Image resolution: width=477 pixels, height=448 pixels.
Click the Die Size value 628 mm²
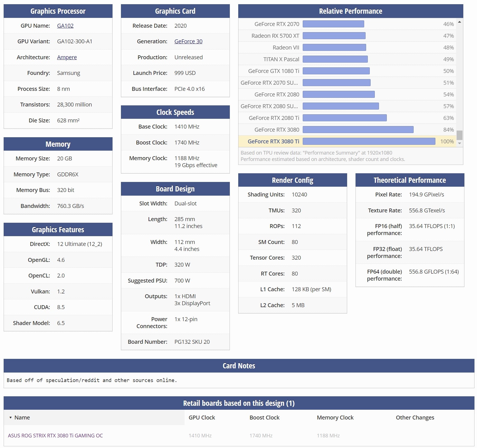68,120
